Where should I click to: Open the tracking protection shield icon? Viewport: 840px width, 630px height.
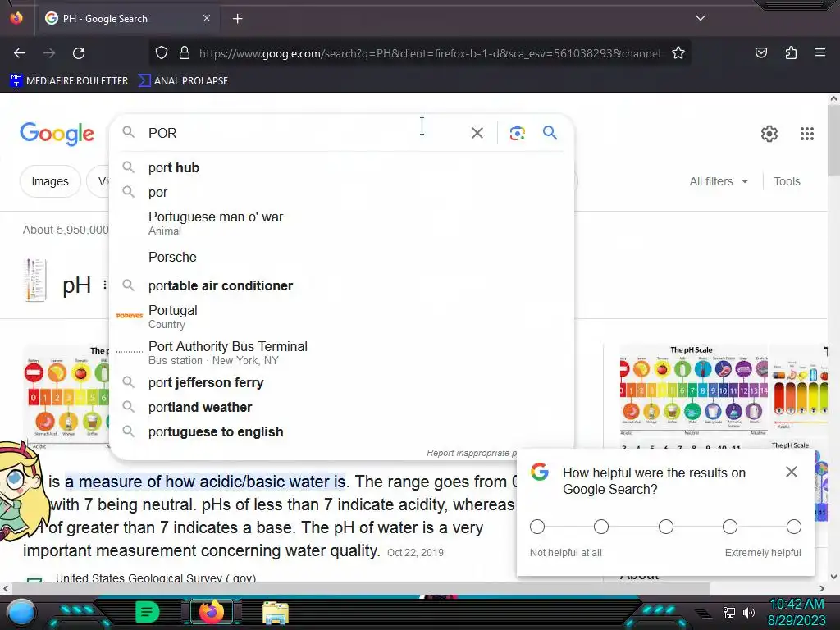(x=162, y=53)
